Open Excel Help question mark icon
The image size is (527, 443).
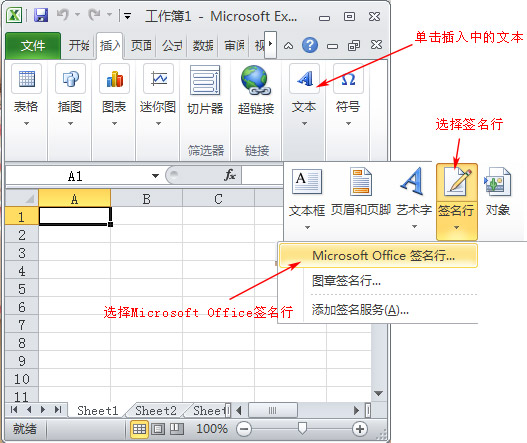point(310,45)
